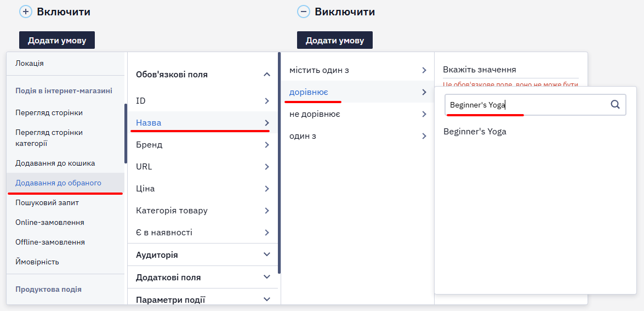Click the arrow next to URL
This screenshot has height=311, width=644.
[x=267, y=167]
